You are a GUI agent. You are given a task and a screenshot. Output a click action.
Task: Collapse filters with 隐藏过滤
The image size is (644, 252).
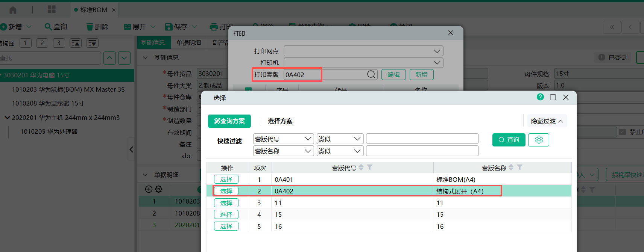coord(547,121)
